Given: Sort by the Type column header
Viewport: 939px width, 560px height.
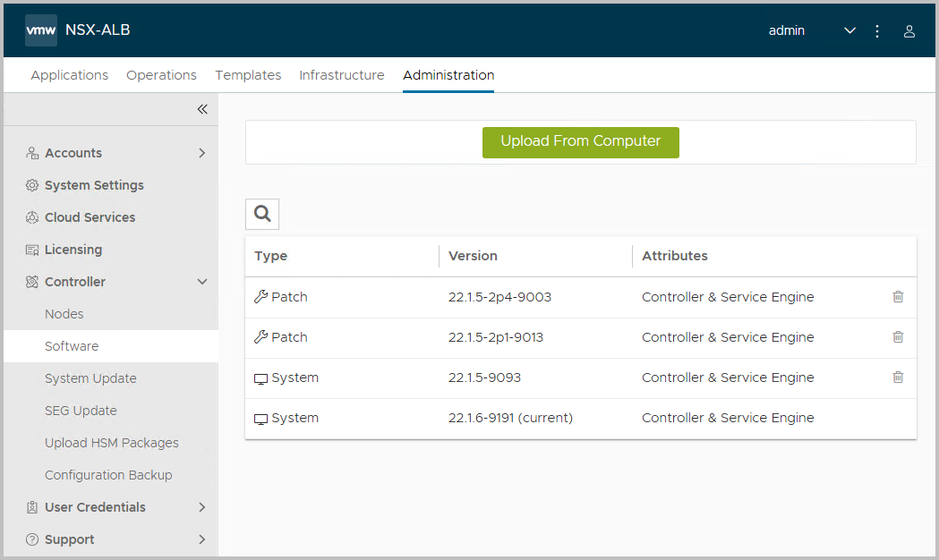Looking at the screenshot, I should coord(270,256).
